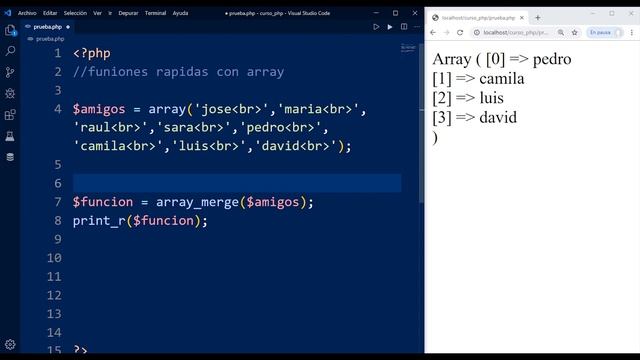
Task: Open the Ver menu
Action: click(x=97, y=13)
